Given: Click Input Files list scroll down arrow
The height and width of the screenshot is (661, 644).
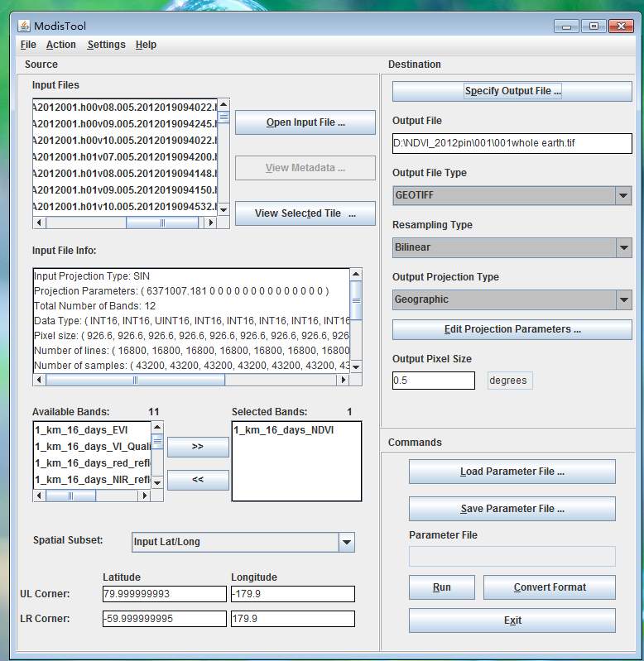Looking at the screenshot, I should (x=223, y=209).
